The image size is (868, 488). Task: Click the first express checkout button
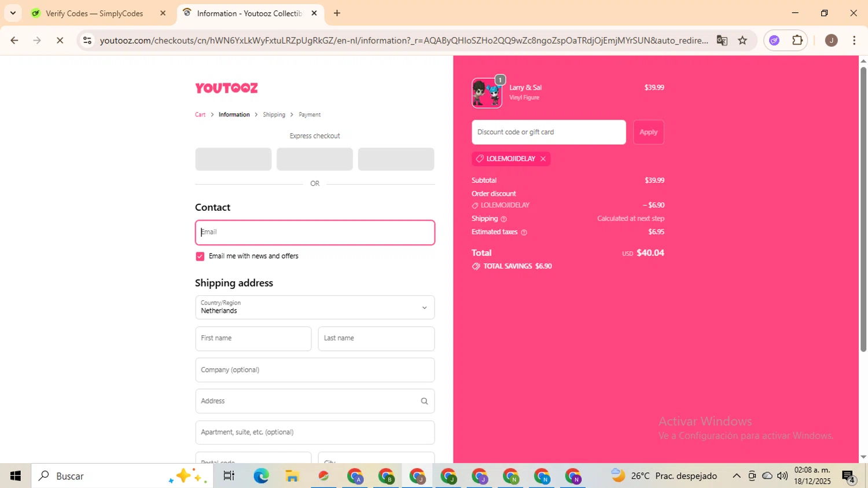click(233, 159)
